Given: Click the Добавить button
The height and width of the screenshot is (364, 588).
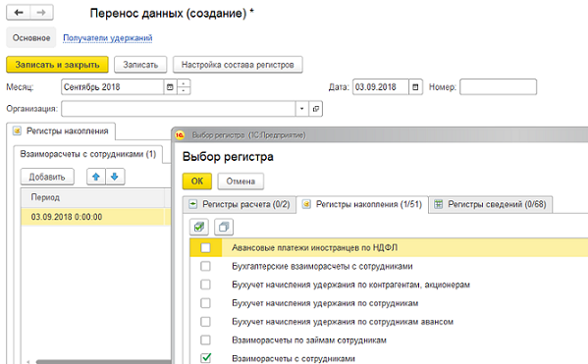Looking at the screenshot, I should 47,177.
